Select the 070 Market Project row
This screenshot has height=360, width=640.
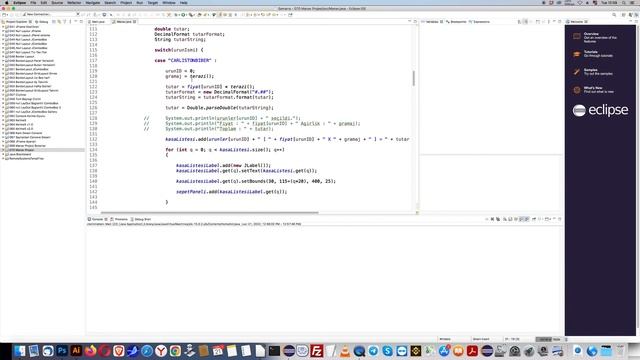(42, 150)
